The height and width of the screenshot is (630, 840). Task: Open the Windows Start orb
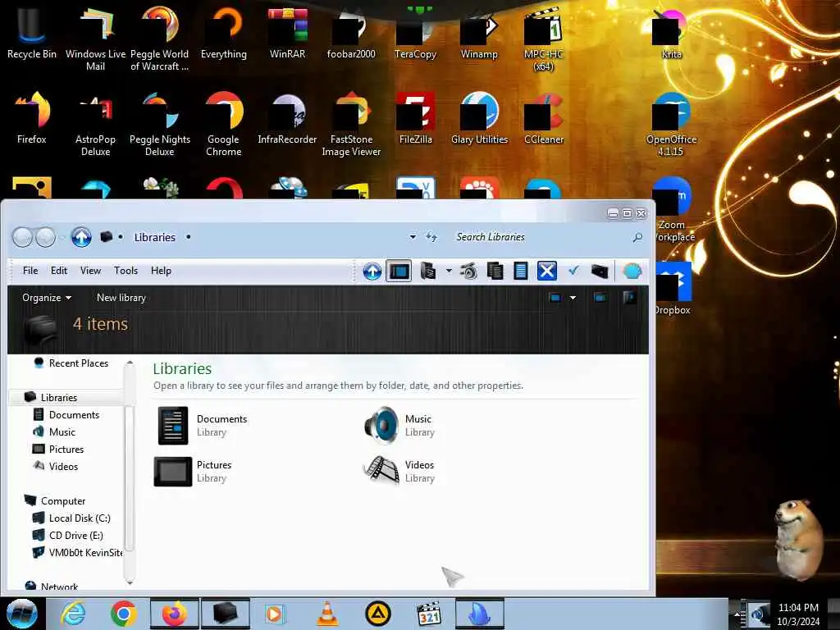click(22, 614)
